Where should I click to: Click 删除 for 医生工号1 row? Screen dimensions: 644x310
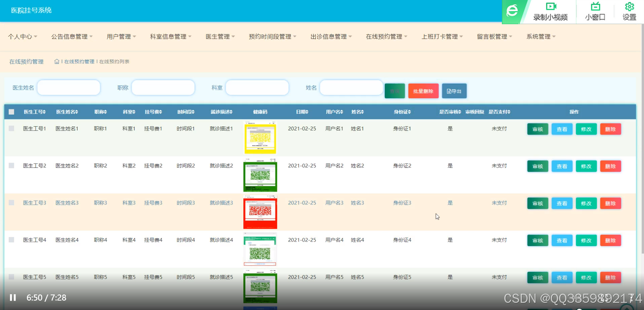click(610, 129)
